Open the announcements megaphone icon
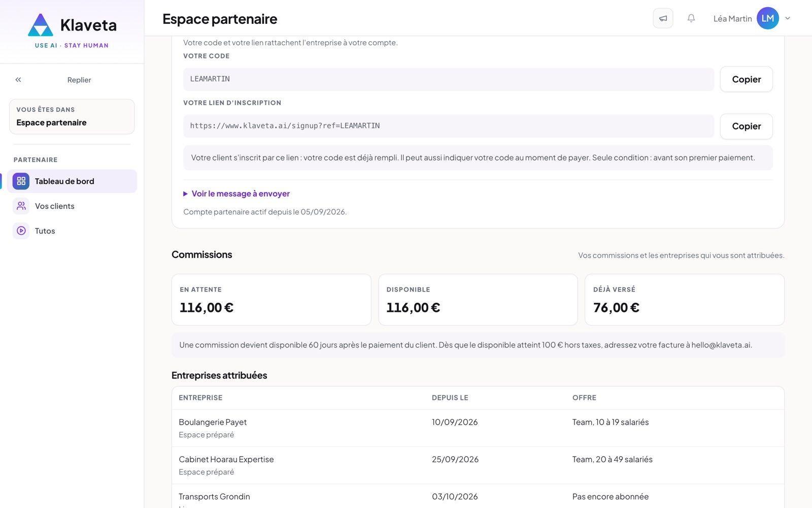 [663, 18]
